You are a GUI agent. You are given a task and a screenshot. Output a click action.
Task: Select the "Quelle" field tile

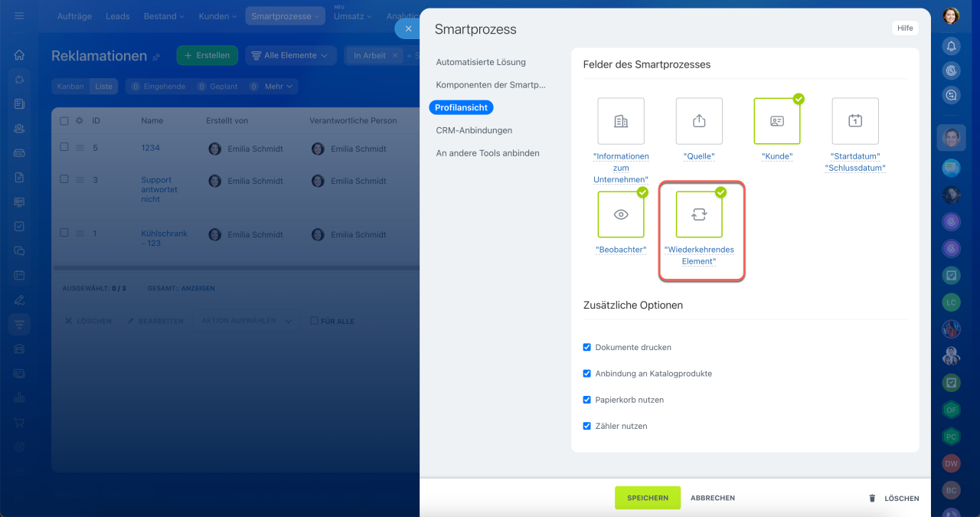point(699,121)
